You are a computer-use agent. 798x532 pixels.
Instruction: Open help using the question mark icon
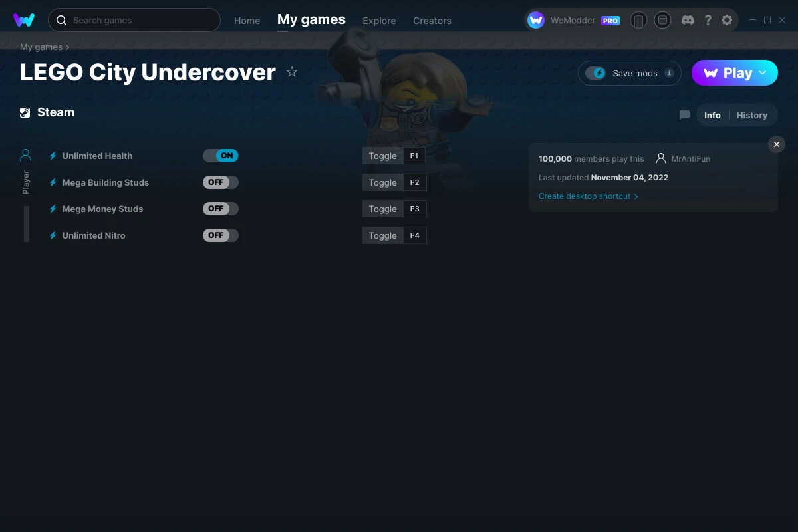[x=708, y=20]
